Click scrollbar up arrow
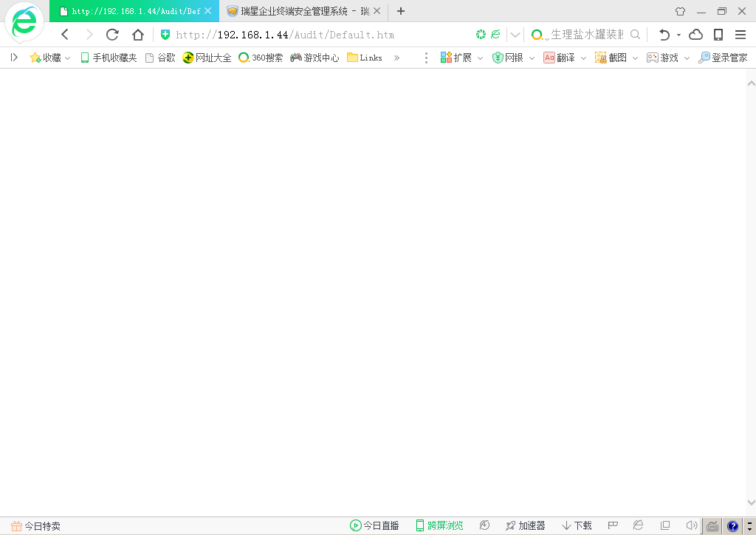Screen dimensions: 756x535 [751, 83]
